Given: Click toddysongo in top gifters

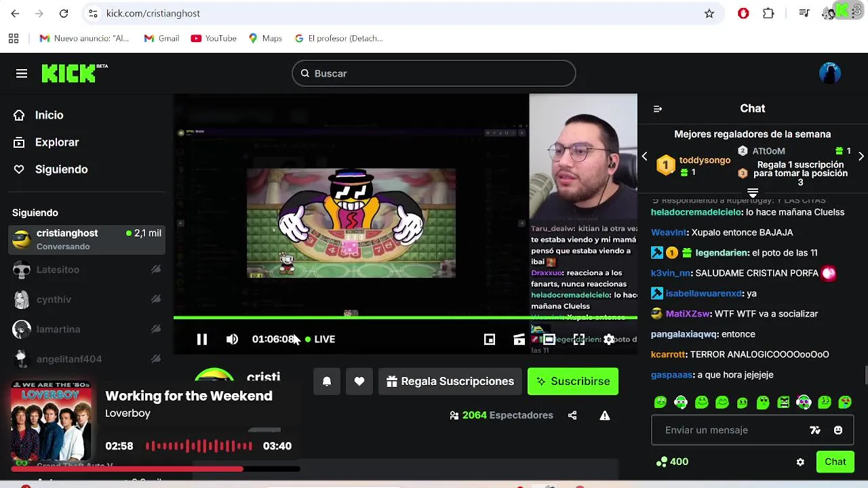Looking at the screenshot, I should coord(705,160).
